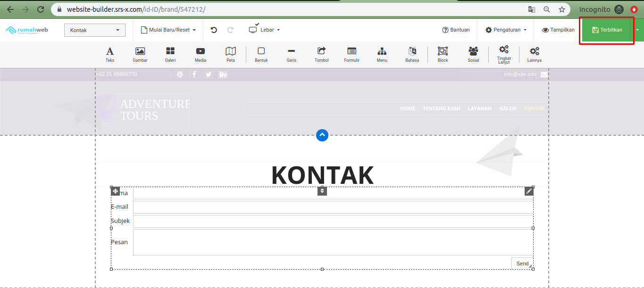Preview site with Tampilkan button
This screenshot has height=288, width=644.
pos(558,30)
